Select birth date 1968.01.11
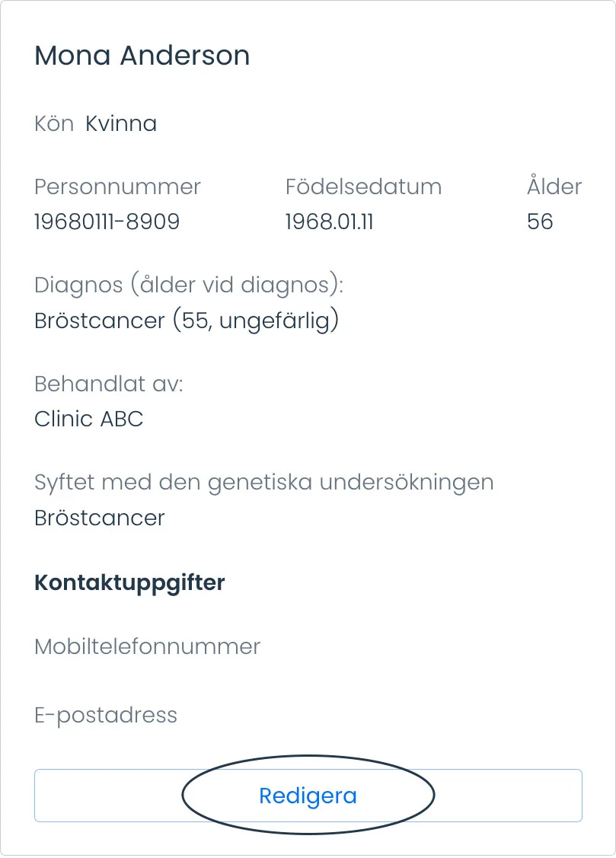 pos(330,222)
